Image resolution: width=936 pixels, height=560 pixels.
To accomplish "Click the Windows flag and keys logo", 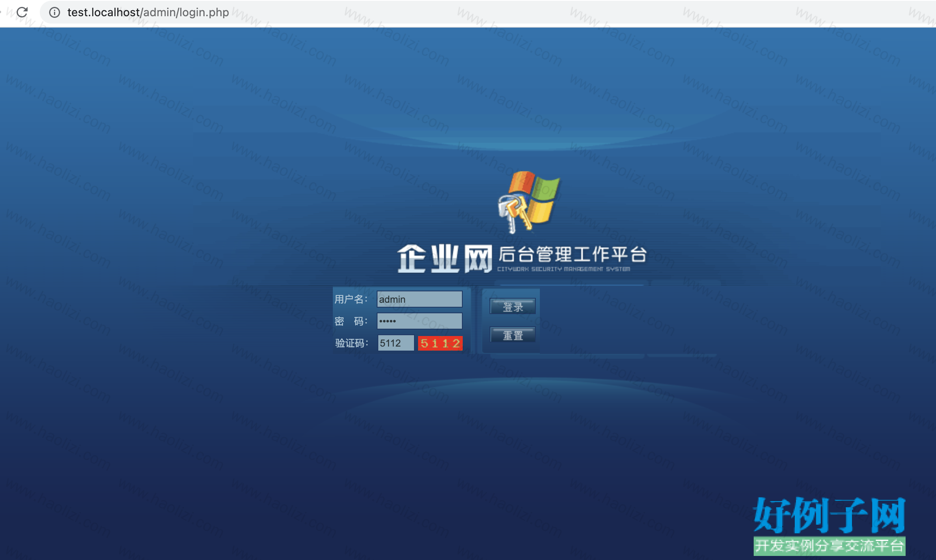I will click(x=528, y=202).
